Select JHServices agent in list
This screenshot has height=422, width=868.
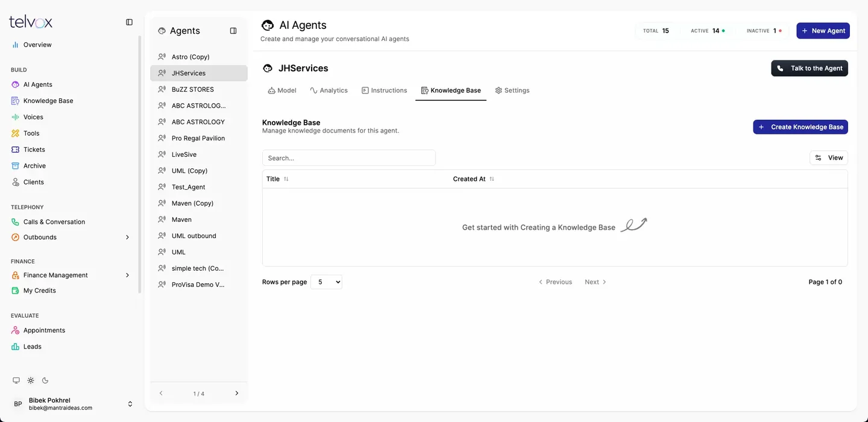[199, 73]
